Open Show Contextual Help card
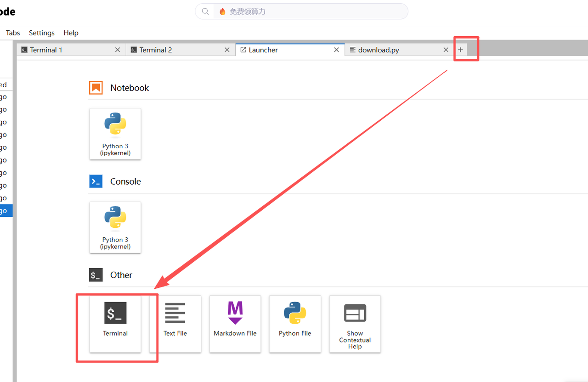 pos(355,324)
